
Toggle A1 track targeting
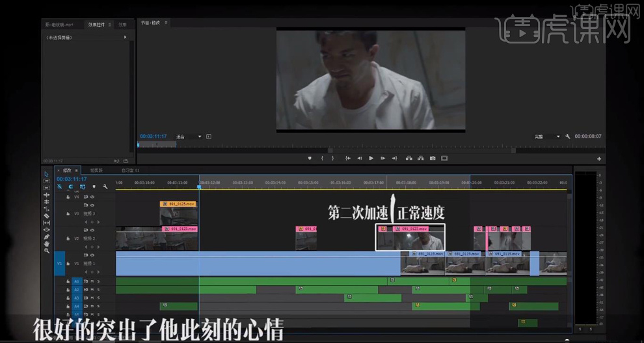76,281
